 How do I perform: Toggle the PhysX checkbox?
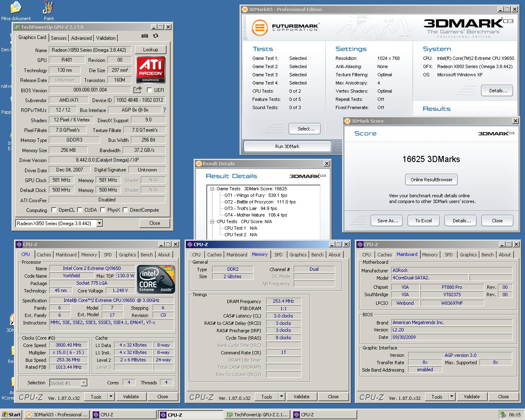pos(103,210)
